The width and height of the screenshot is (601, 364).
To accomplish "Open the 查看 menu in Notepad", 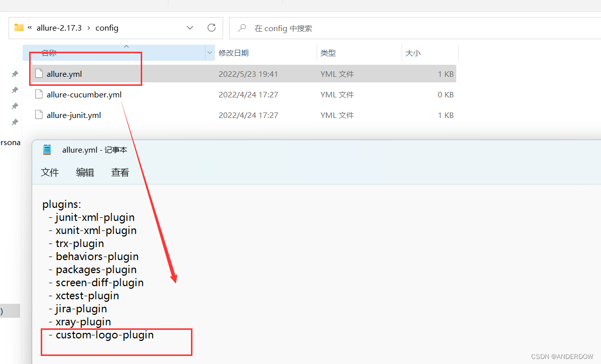I will coord(120,172).
